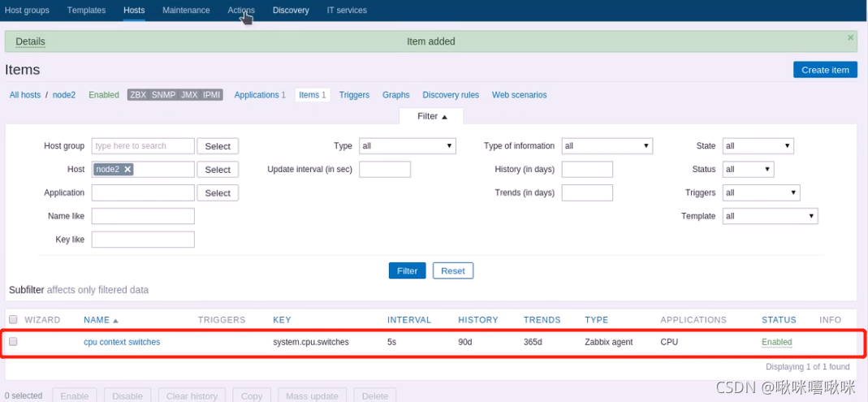The height and width of the screenshot is (402, 868).
Task: Click Create item button
Action: [x=825, y=70]
